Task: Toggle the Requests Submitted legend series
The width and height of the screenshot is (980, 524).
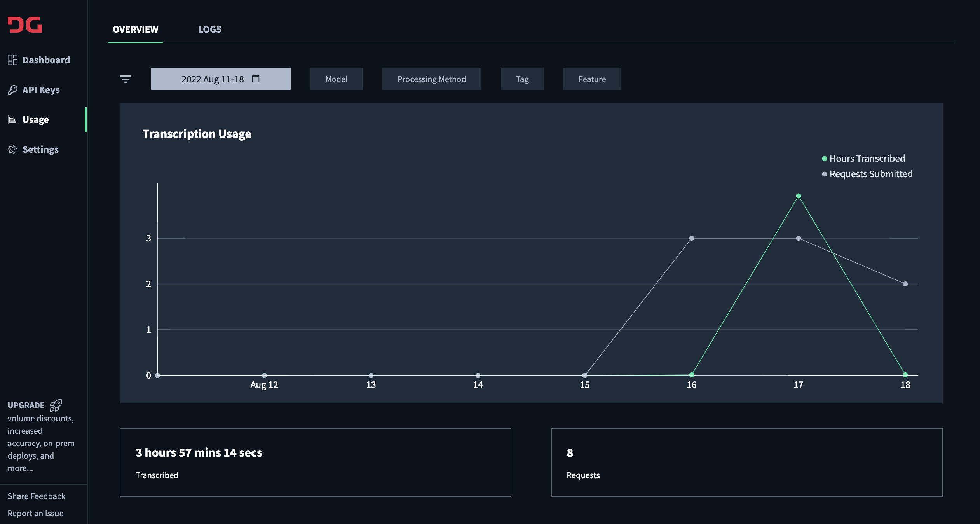Action: click(x=870, y=174)
